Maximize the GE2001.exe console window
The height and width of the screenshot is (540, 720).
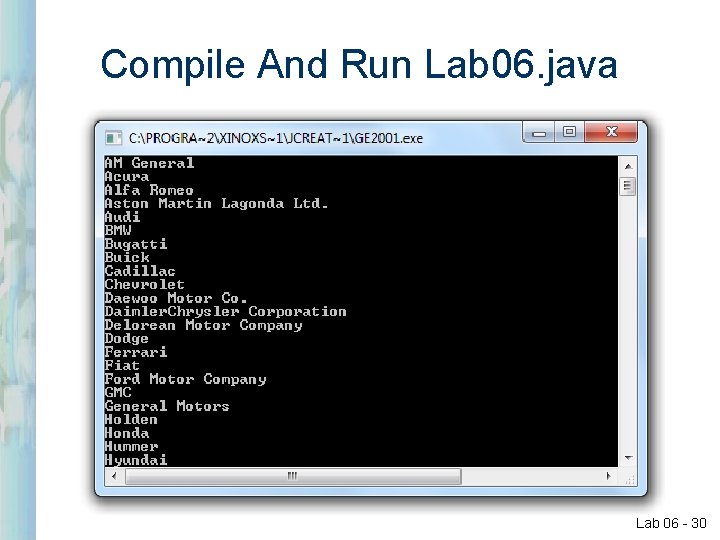(569, 132)
